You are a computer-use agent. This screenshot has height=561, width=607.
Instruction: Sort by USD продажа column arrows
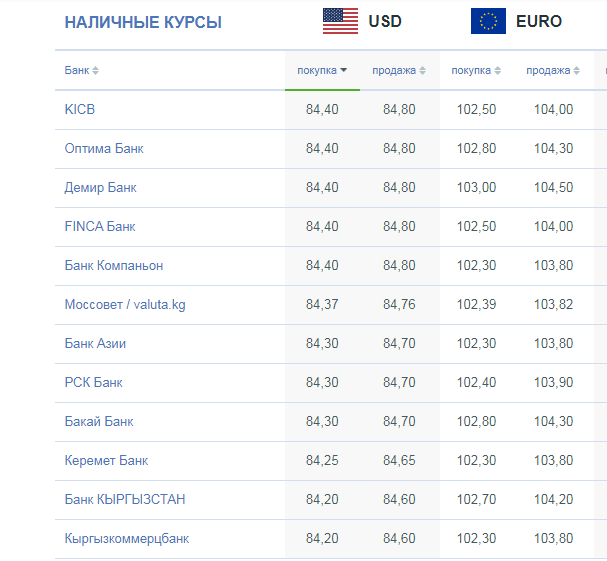point(422,70)
